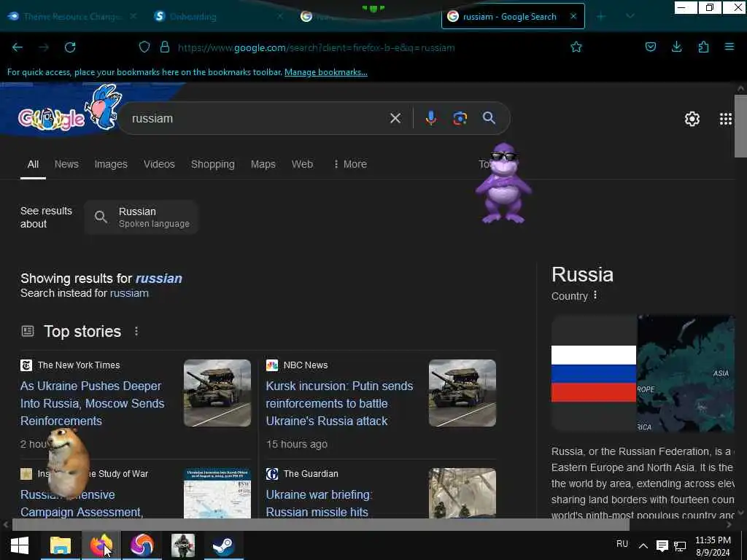Clear the search box with X icon
The width and height of the screenshot is (747, 560).
395,118
